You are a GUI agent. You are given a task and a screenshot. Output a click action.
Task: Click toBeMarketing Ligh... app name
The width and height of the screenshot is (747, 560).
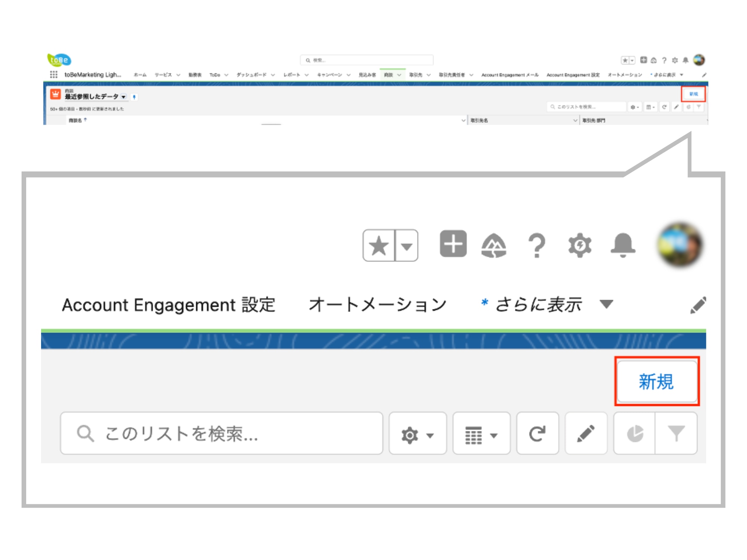[x=93, y=75]
